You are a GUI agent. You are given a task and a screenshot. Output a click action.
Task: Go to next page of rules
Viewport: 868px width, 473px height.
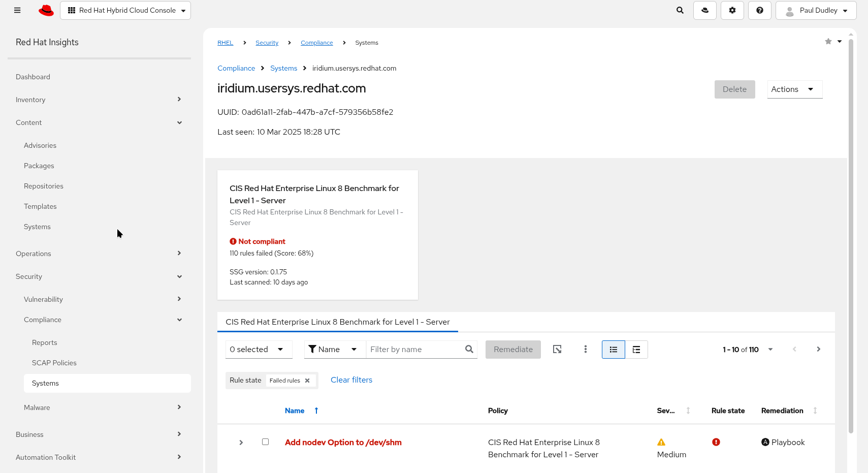pos(818,349)
